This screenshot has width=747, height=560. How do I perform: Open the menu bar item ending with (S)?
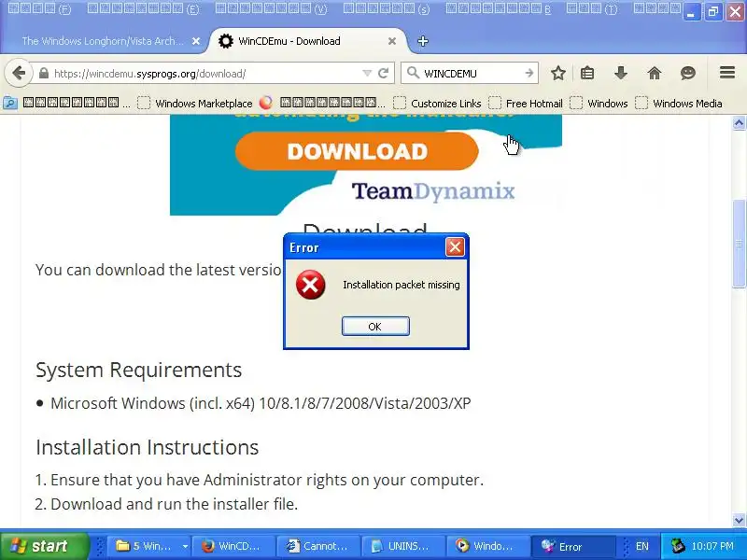click(387, 8)
